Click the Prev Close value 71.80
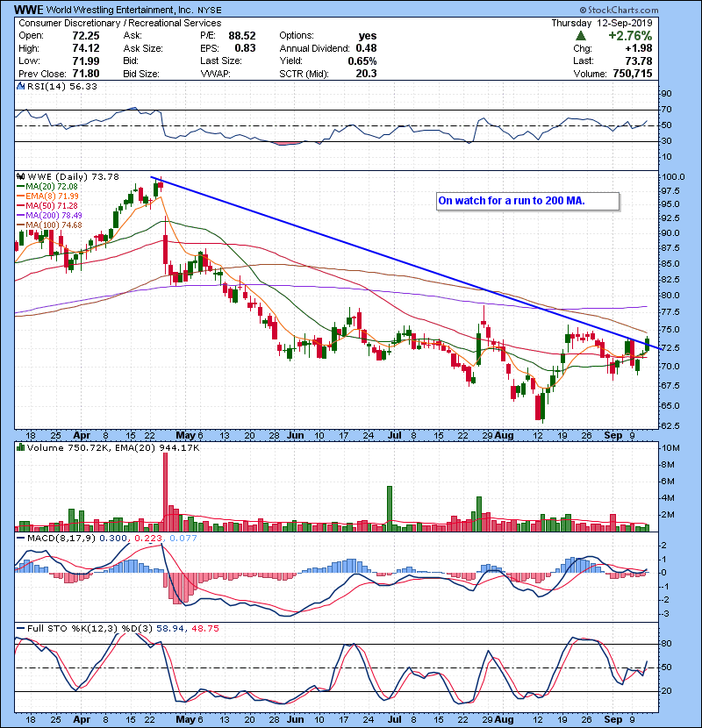 tap(86, 74)
